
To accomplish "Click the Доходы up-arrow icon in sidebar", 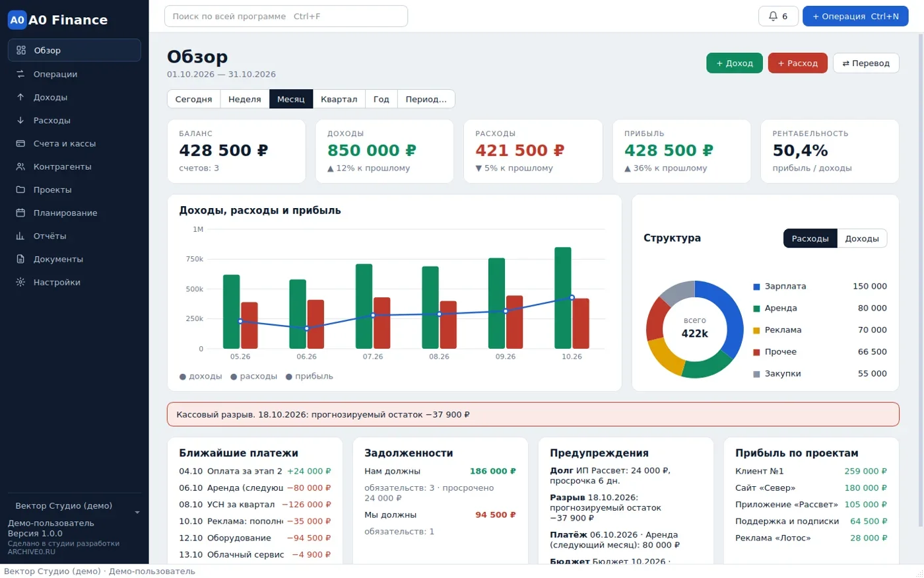I will 20,97.
